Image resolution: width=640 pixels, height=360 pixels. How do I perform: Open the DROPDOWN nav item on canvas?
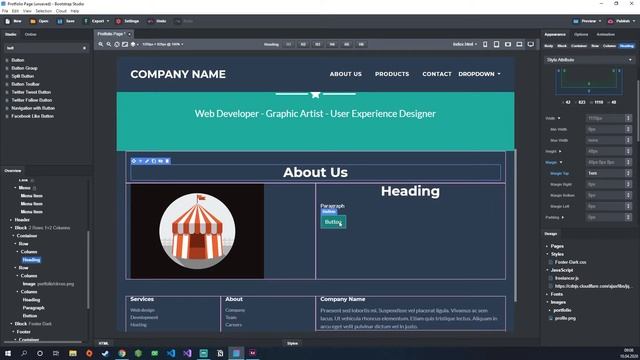[x=479, y=74]
